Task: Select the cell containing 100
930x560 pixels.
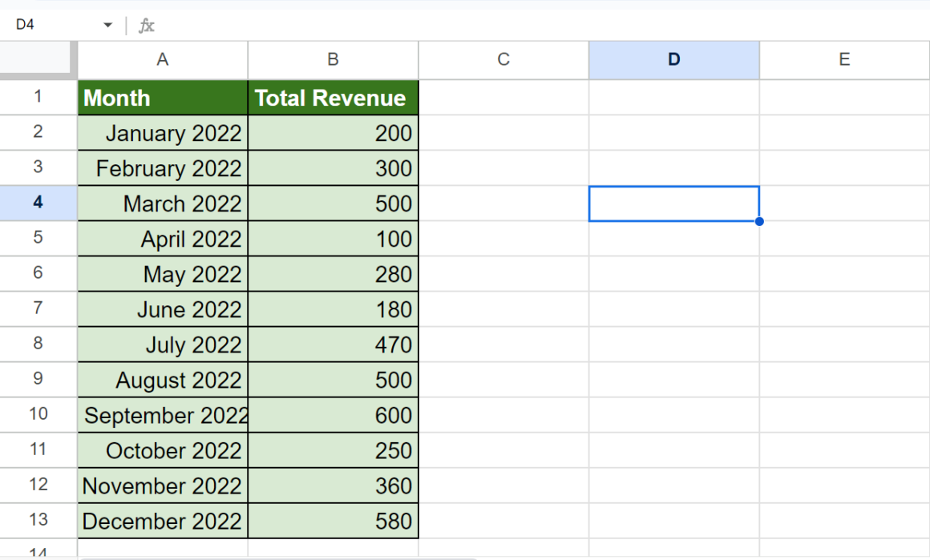Action: [x=333, y=238]
